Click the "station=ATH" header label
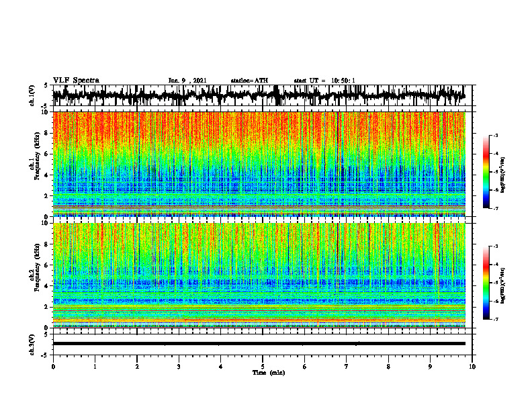 point(249,81)
